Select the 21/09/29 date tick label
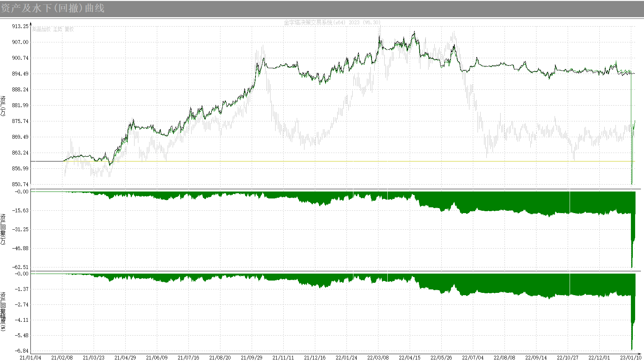Image resolution: width=644 pixels, height=363 pixels. 252,358
